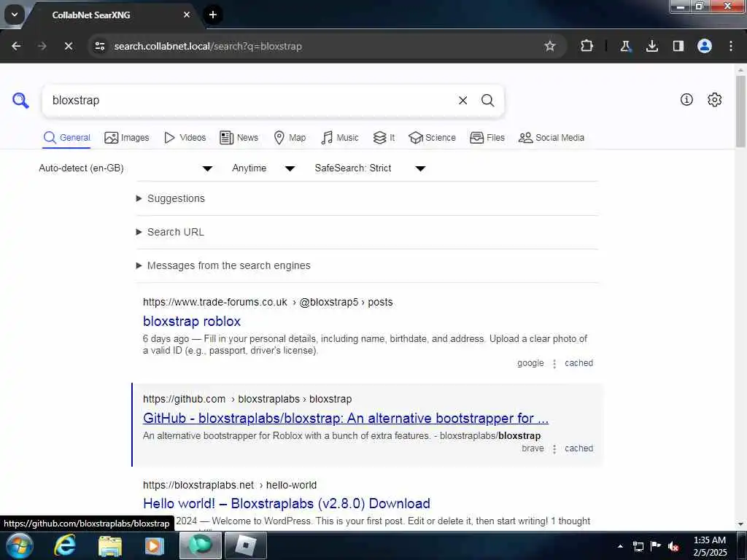Open Chrome Labs flask icon
This screenshot has width=747, height=560.
[625, 46]
